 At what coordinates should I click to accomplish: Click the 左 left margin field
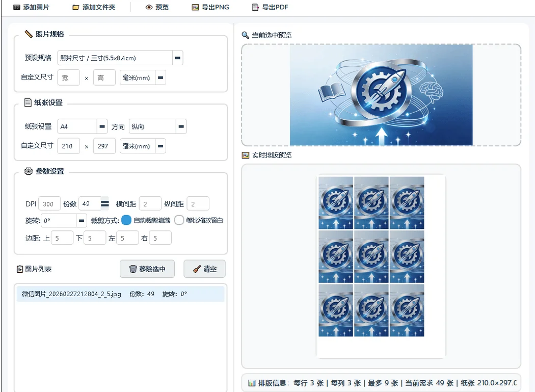point(127,238)
